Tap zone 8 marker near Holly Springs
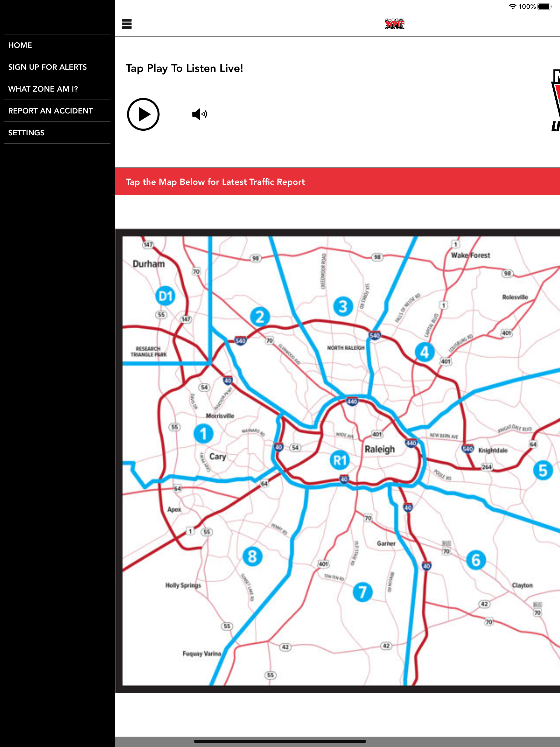560x747 pixels. [x=252, y=556]
